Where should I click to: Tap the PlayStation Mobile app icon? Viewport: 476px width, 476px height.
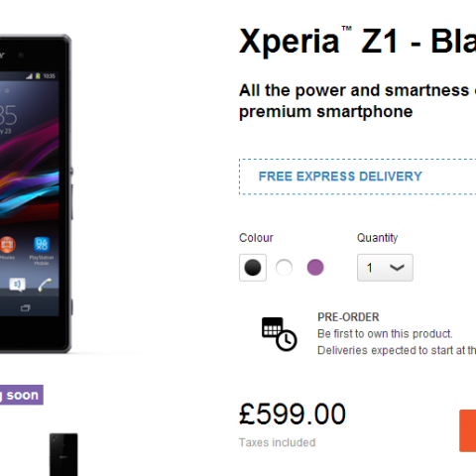tap(42, 245)
